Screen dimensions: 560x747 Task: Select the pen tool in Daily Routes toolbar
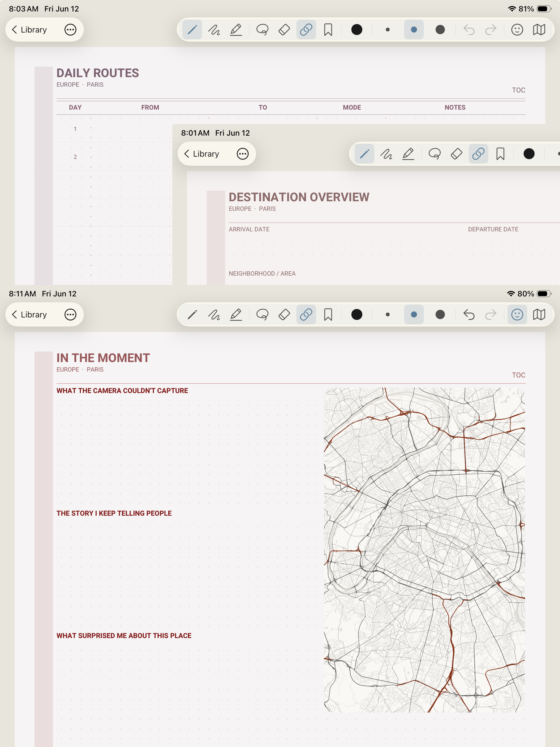pyautogui.click(x=192, y=30)
